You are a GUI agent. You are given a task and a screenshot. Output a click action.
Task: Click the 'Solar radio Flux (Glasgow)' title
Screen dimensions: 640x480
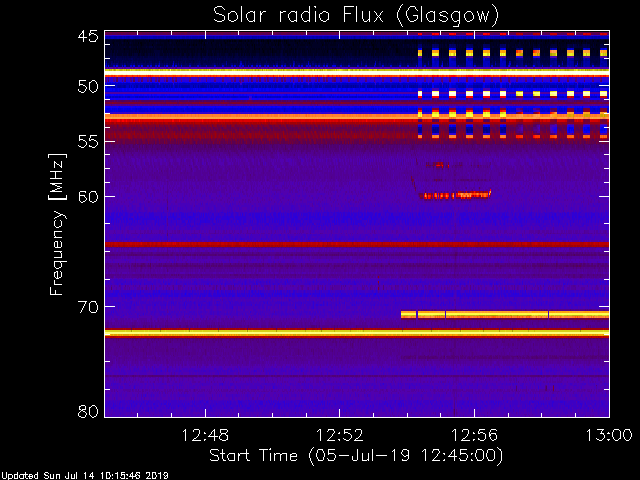[x=355, y=15]
